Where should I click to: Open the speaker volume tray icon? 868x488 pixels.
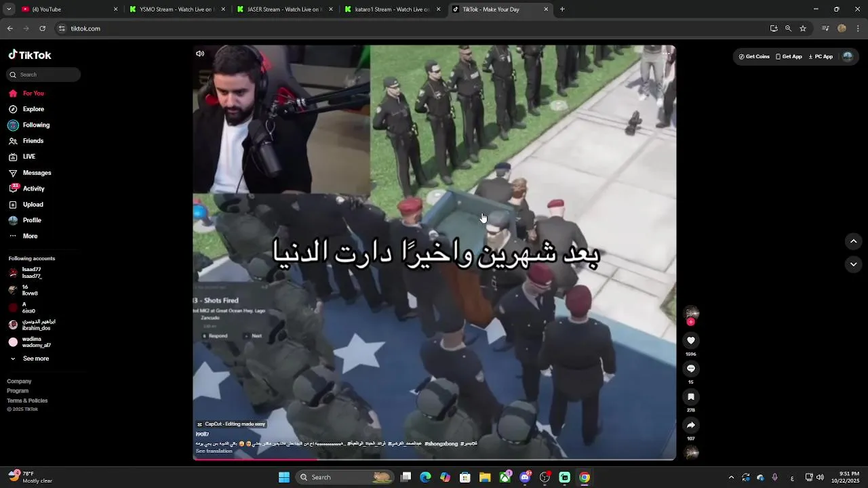tap(820, 477)
